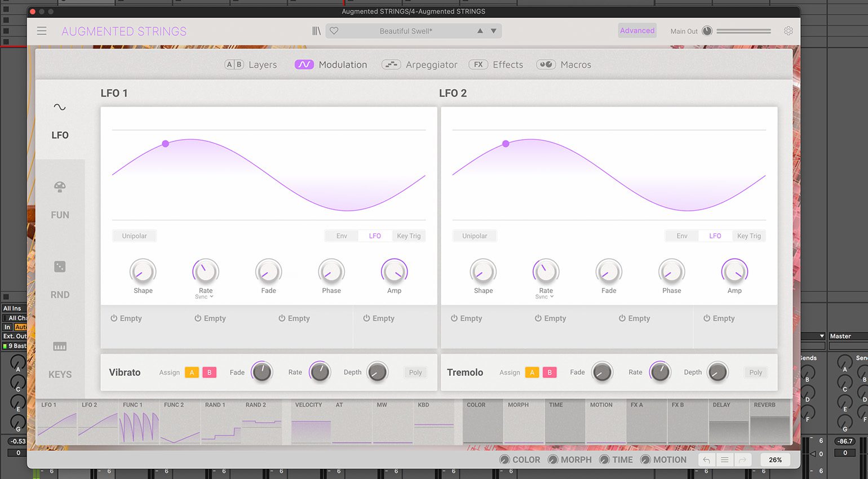The image size is (868, 479).
Task: Open the hamburger main menu
Action: click(42, 31)
